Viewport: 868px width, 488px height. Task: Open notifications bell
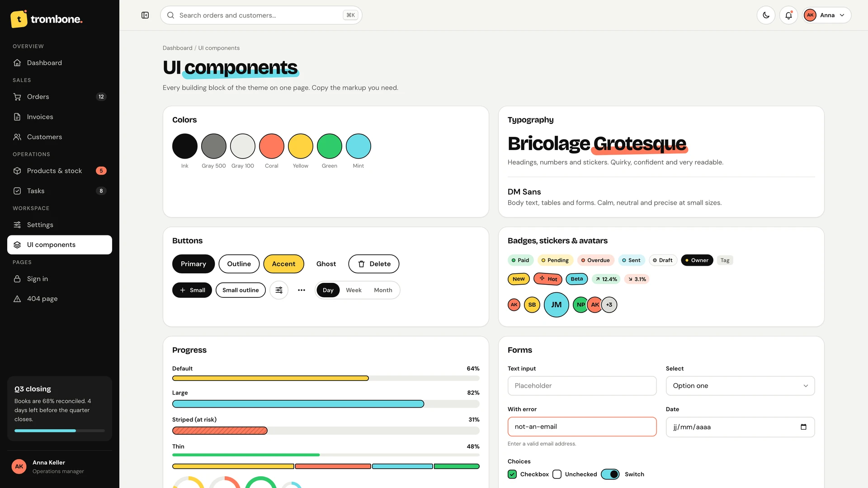pyautogui.click(x=788, y=15)
